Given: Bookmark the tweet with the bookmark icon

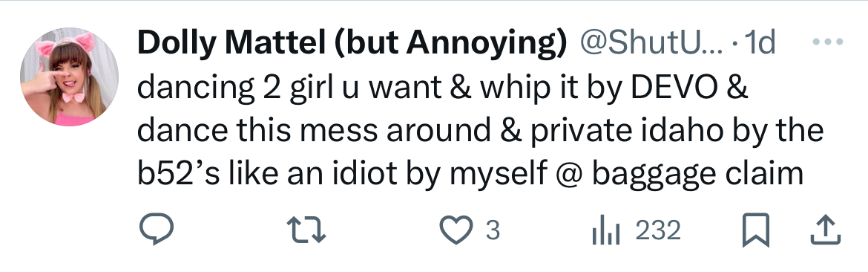Looking at the screenshot, I should coord(756,230).
